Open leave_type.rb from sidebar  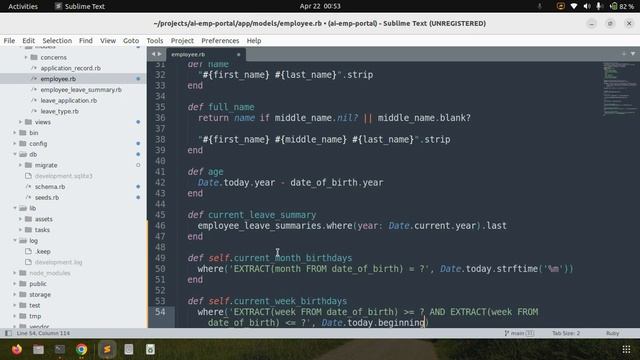(x=60, y=111)
